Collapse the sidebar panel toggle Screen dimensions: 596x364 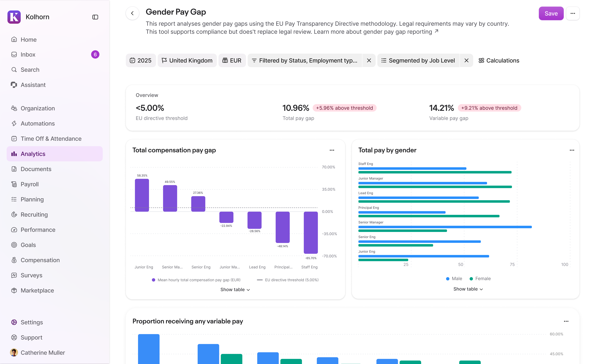(95, 17)
